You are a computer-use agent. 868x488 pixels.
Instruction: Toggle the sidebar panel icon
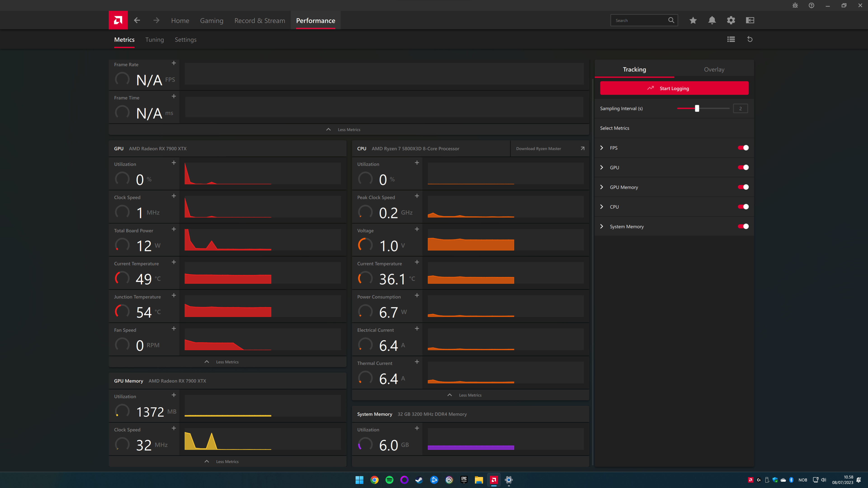tap(750, 20)
